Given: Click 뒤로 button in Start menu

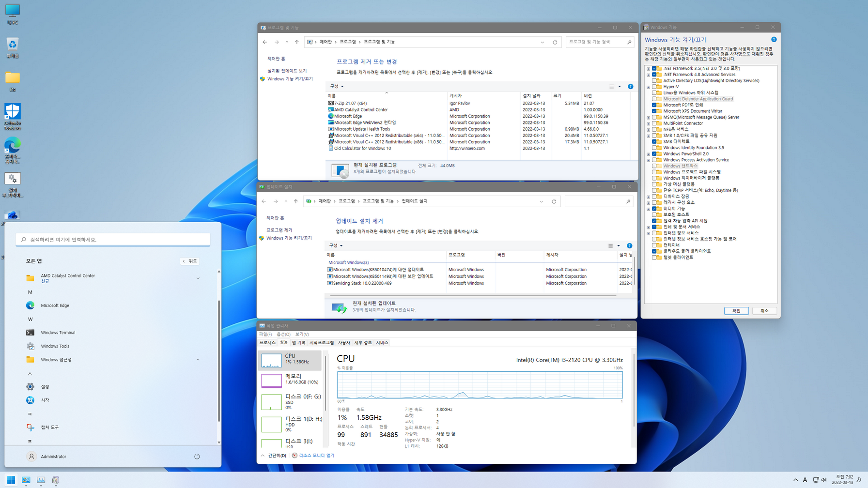Looking at the screenshot, I should pyautogui.click(x=190, y=261).
